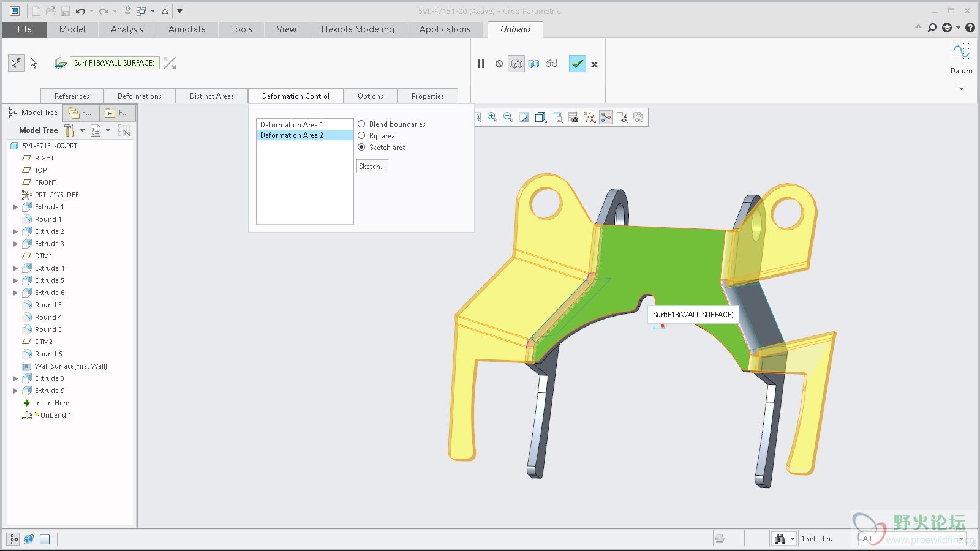Click Zoom In in the graphics toolbar
The width and height of the screenshot is (980, 551).
click(492, 117)
